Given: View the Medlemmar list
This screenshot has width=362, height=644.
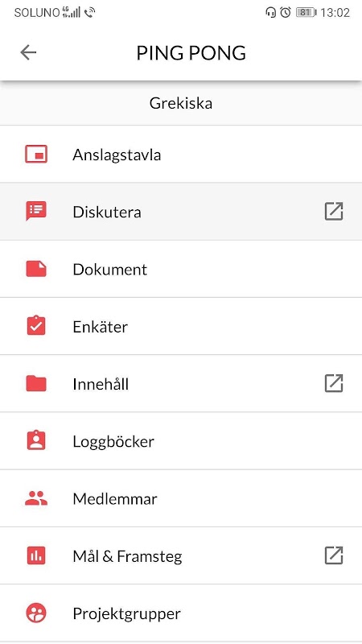Looking at the screenshot, I should coord(181,498).
